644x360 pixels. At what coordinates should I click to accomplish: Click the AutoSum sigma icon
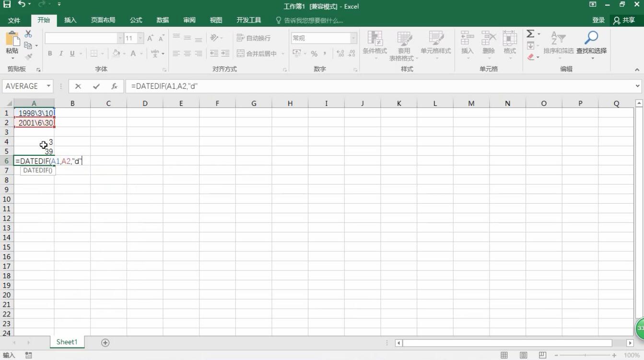tap(530, 34)
